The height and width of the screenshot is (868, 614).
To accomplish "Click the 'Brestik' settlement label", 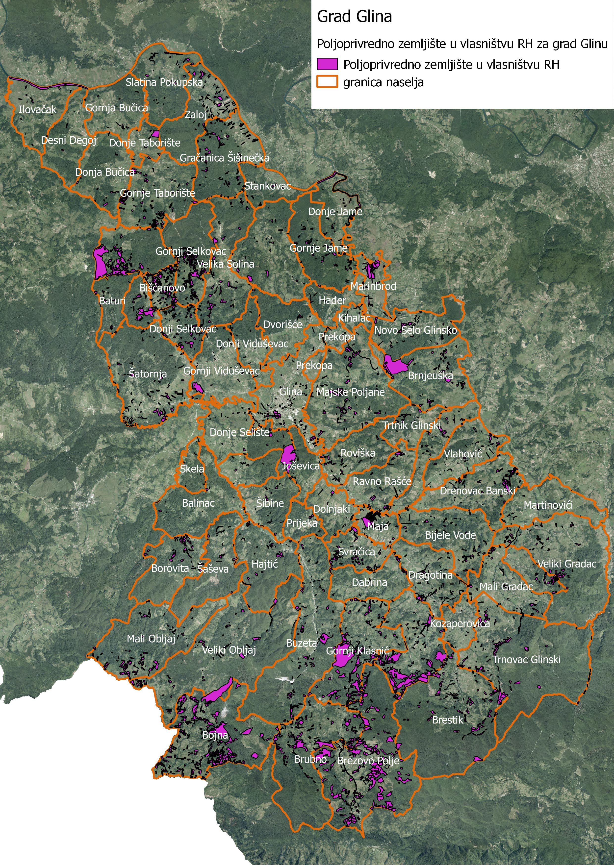I will (448, 720).
